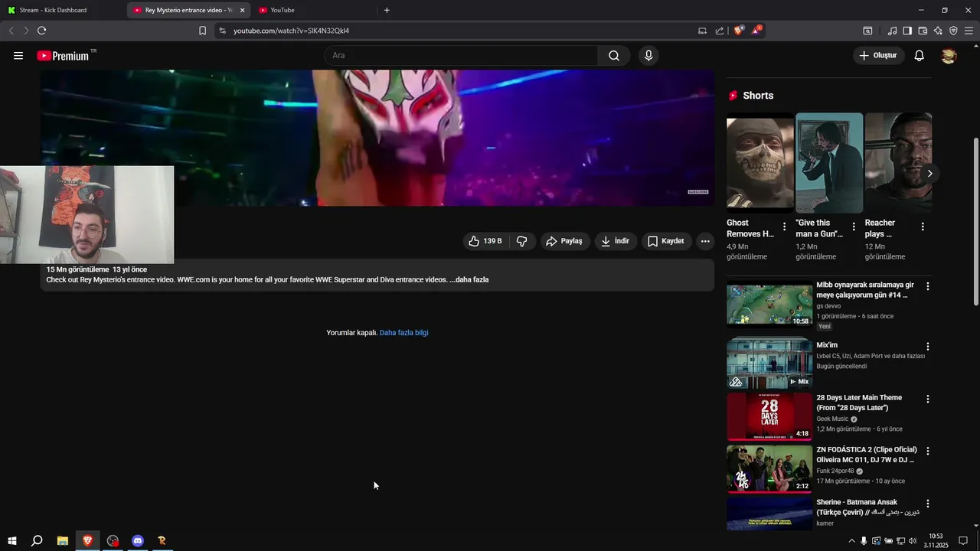Open the Brave playlist music icon
This screenshot has width=980, height=551.
click(892, 31)
